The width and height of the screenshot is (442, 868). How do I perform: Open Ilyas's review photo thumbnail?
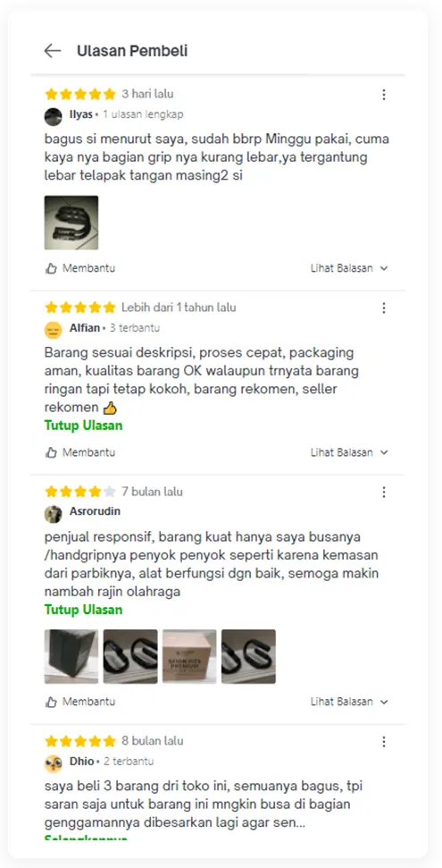tap(71, 223)
